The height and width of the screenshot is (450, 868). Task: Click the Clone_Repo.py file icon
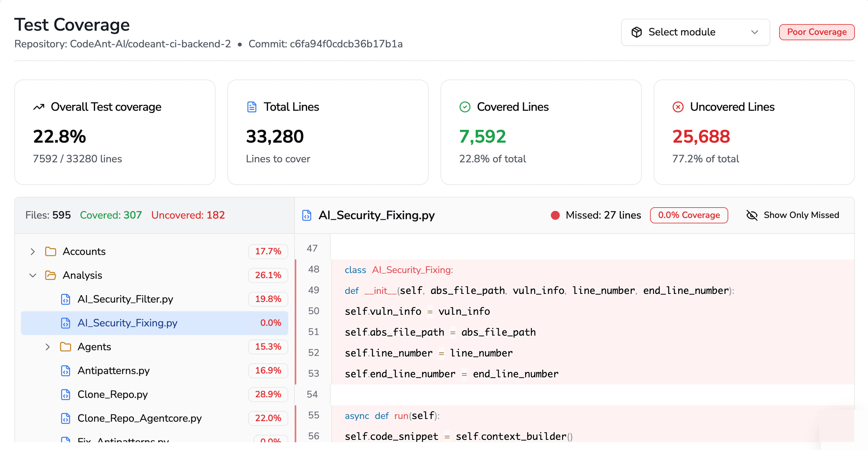(x=65, y=394)
